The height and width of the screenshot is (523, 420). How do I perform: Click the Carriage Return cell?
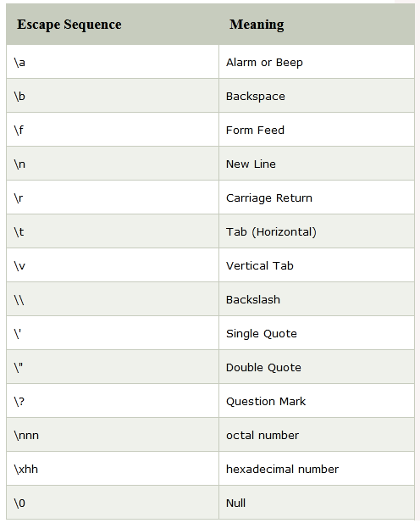(x=317, y=198)
